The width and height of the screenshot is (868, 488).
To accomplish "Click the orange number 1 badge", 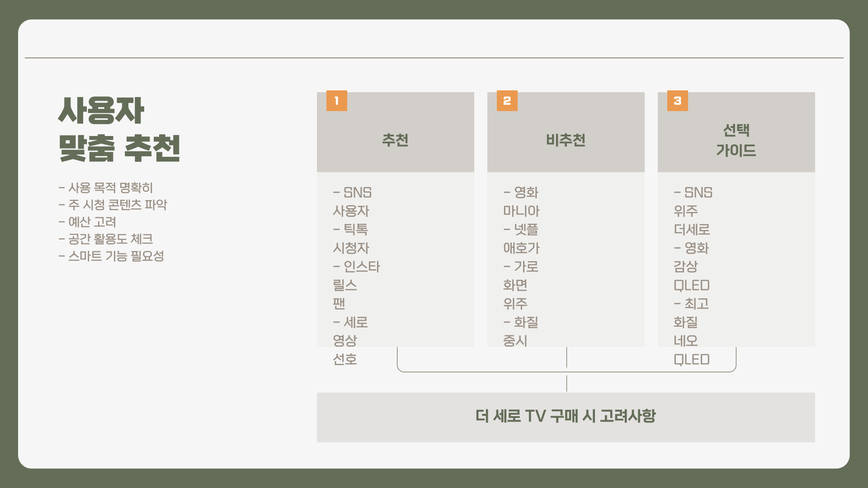I will coord(336,101).
